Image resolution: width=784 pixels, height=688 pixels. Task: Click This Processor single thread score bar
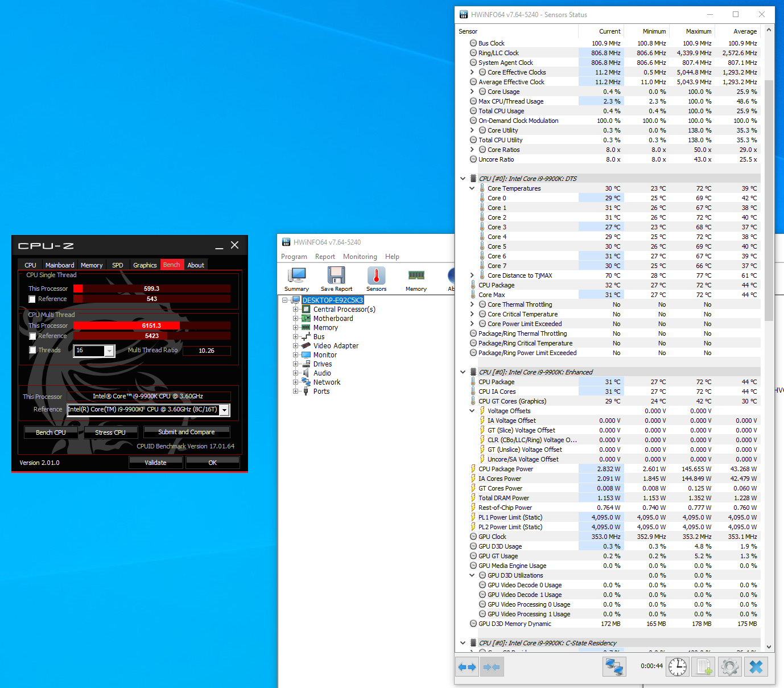152,289
